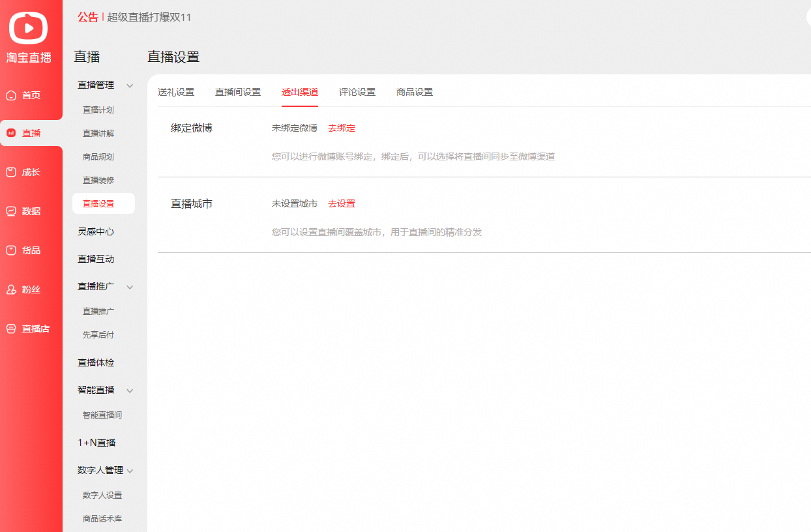Click the 去绑定 link for Weibo

click(x=342, y=128)
